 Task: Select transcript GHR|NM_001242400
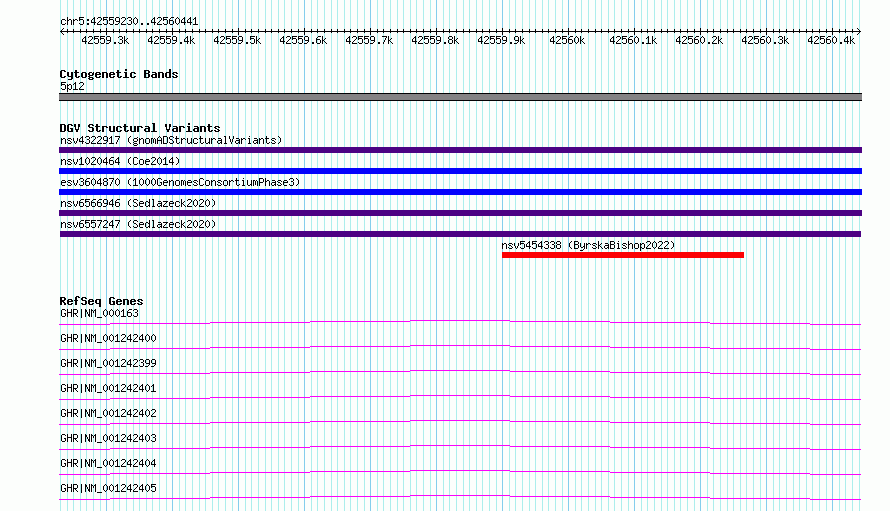(x=108, y=338)
